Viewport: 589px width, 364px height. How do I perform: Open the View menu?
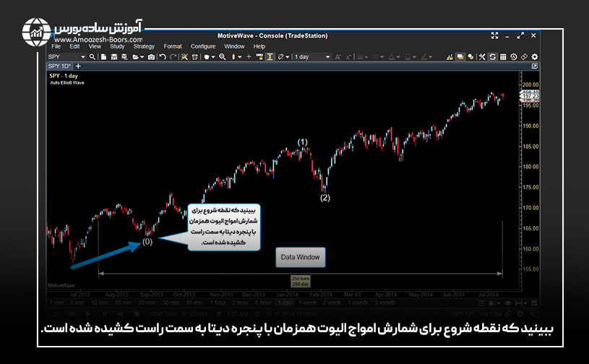[x=95, y=46]
